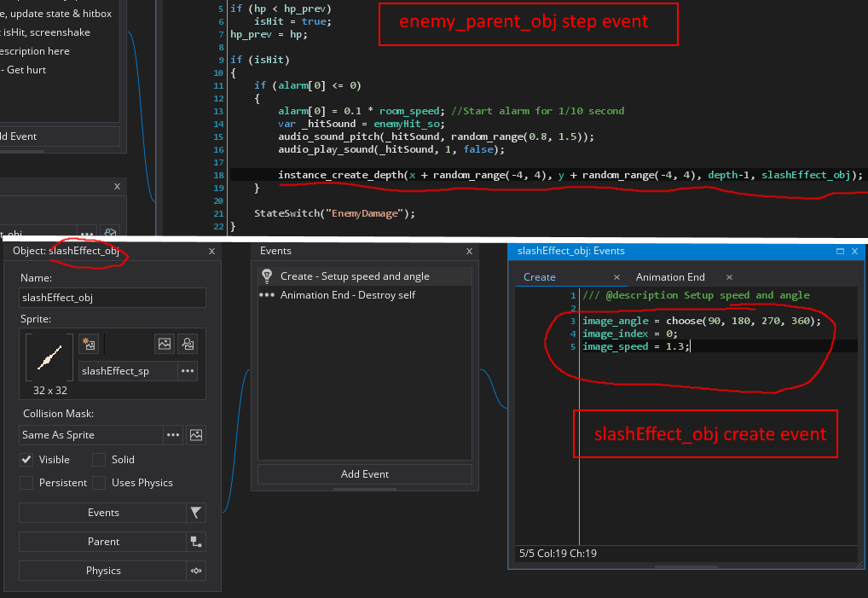Open Collision Mask ellipsis menu

click(173, 435)
